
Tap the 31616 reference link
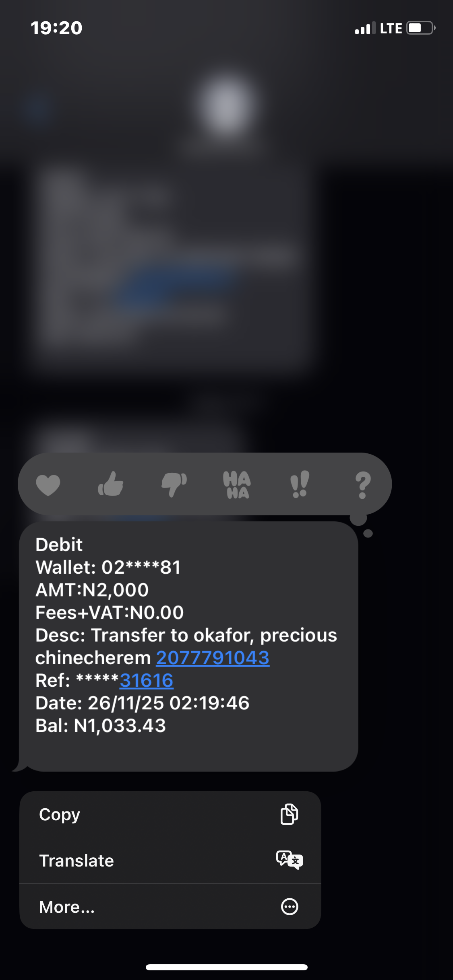point(147,680)
